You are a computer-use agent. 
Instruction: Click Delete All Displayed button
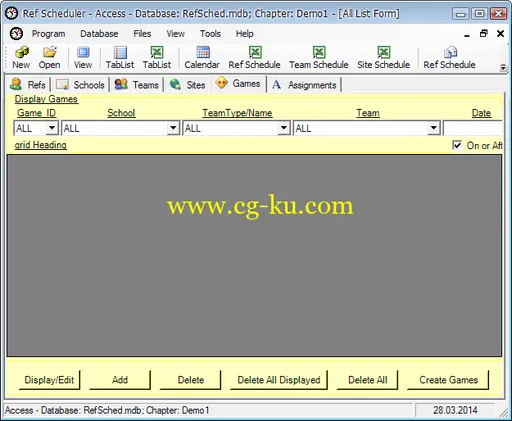coord(279,380)
